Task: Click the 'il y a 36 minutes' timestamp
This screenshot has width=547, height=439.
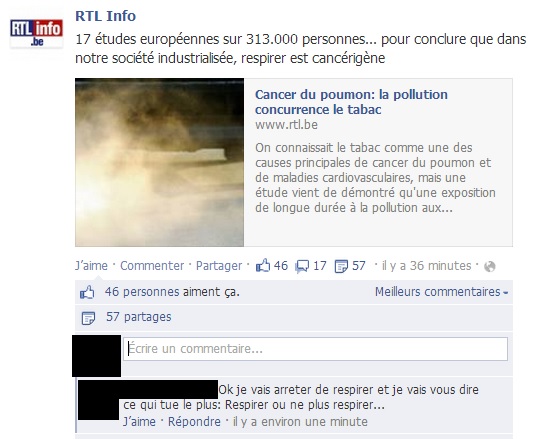Action: tap(426, 266)
